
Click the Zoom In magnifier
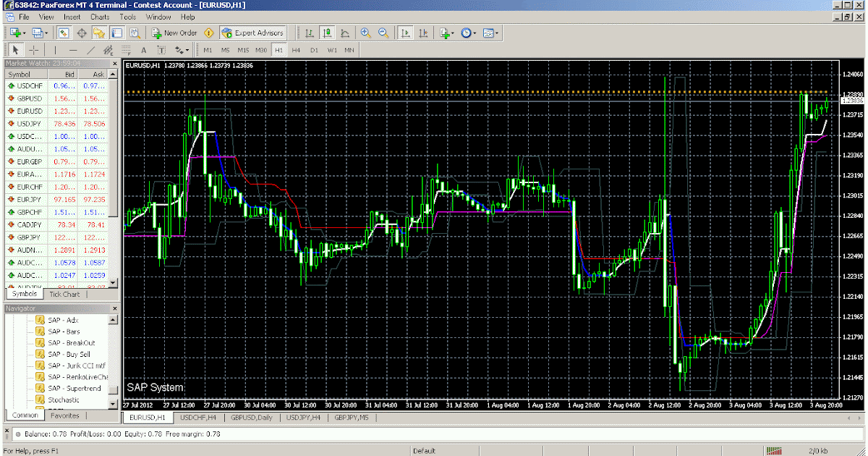(x=366, y=33)
